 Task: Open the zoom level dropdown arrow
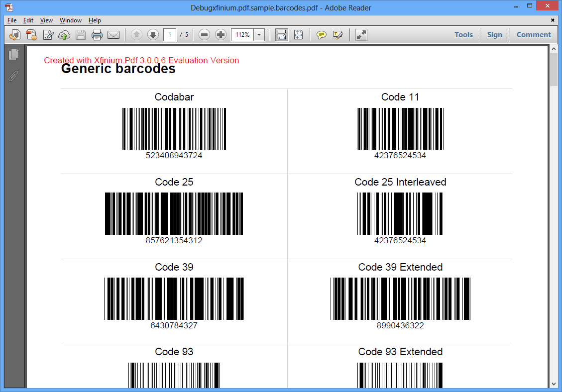tap(259, 35)
